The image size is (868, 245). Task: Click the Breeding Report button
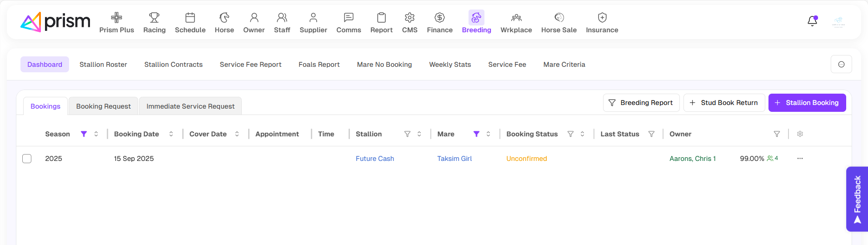[x=641, y=103]
